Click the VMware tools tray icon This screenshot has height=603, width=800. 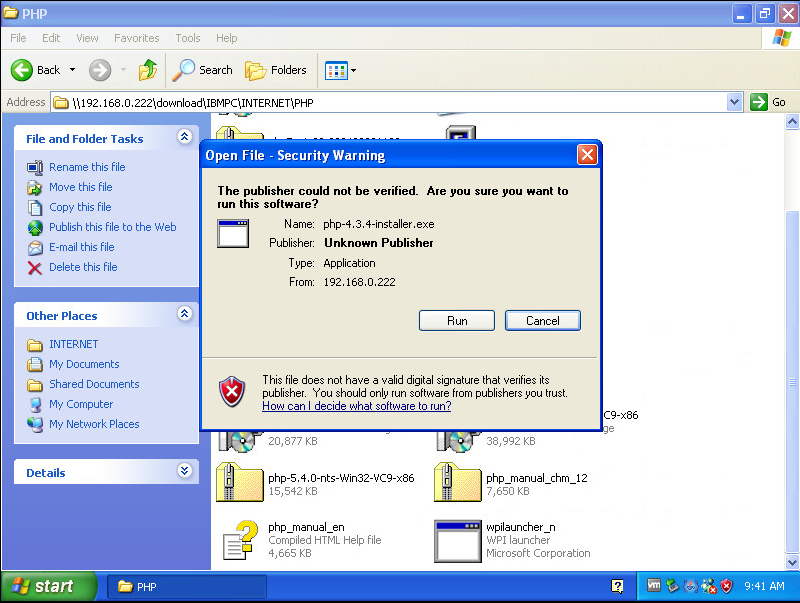(654, 586)
